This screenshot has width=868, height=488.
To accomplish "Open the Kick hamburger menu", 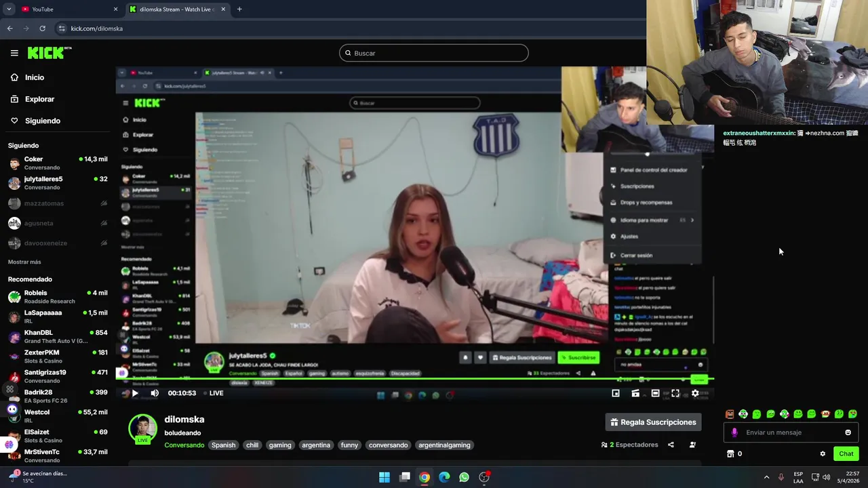I will (x=14, y=53).
